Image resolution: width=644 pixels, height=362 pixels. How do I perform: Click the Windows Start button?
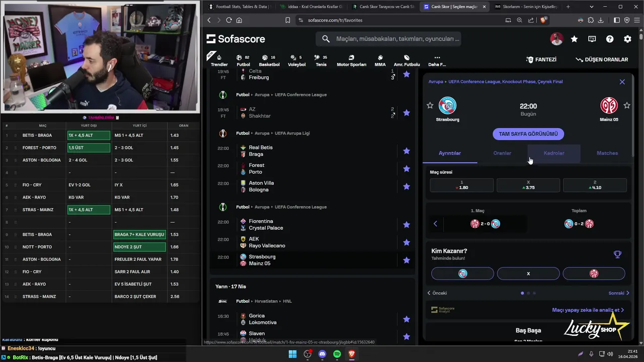pos(292,354)
